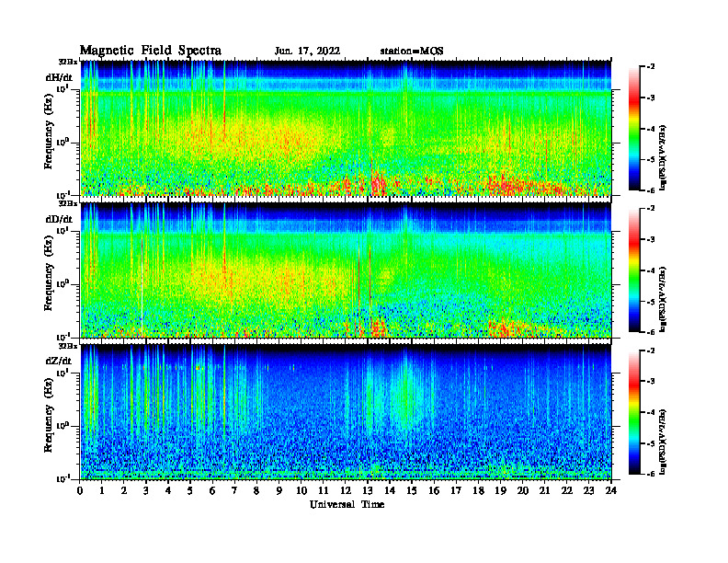The width and height of the screenshot is (728, 563).
Task: Select the "dD/dt" panel label
Action: point(59,219)
